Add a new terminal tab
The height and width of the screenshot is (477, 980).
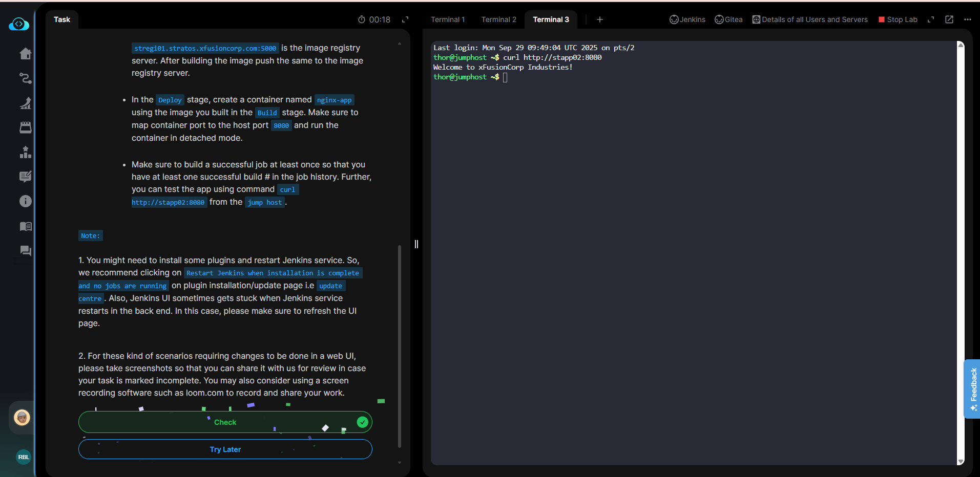click(x=599, y=19)
